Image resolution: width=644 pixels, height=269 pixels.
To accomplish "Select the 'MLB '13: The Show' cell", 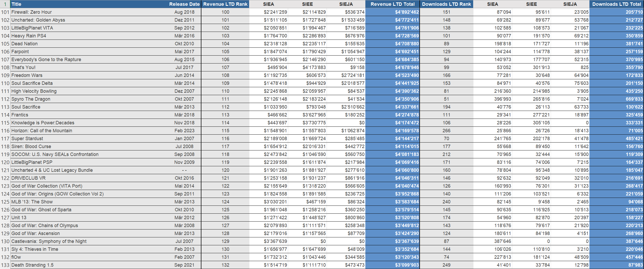I will point(89,202).
